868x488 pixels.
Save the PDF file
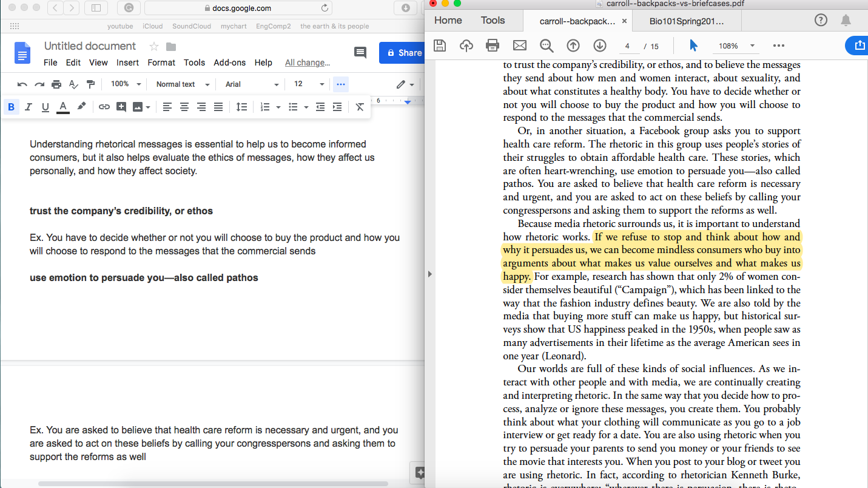pyautogui.click(x=440, y=46)
